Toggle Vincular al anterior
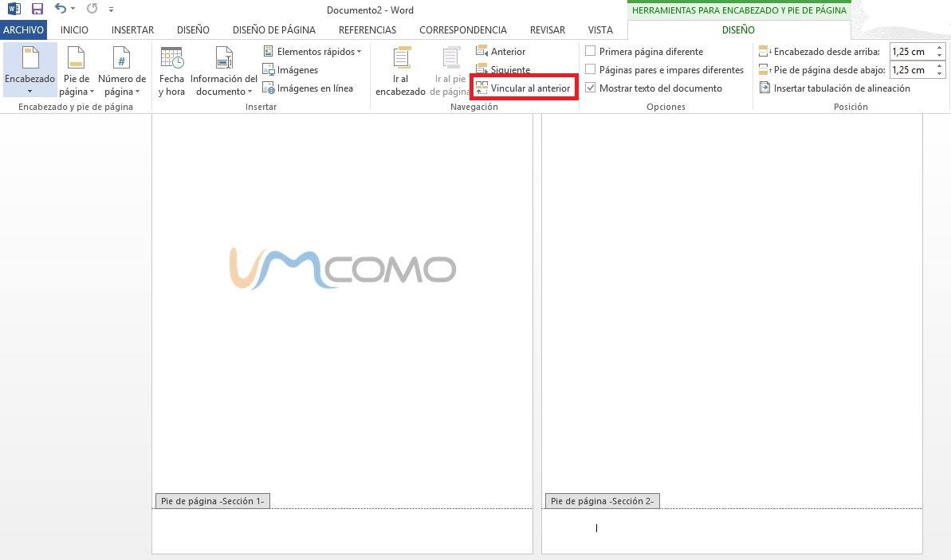This screenshot has width=951, height=560. pos(523,88)
